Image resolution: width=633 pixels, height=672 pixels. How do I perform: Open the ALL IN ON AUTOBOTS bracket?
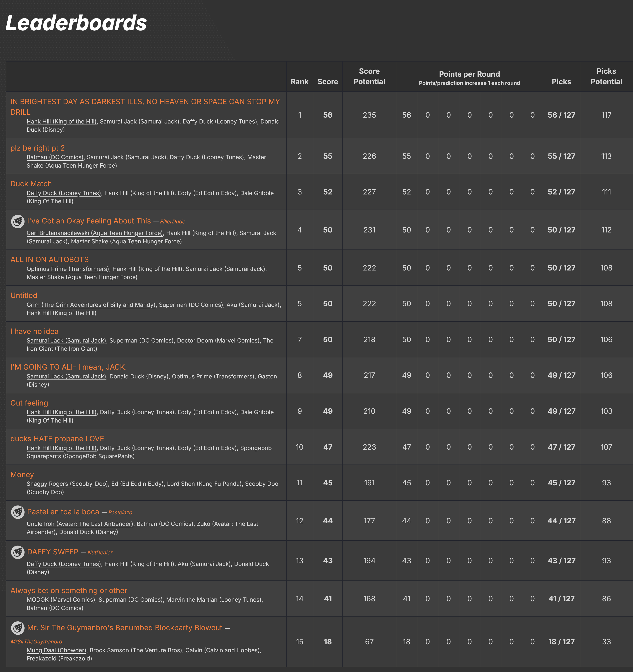click(49, 260)
